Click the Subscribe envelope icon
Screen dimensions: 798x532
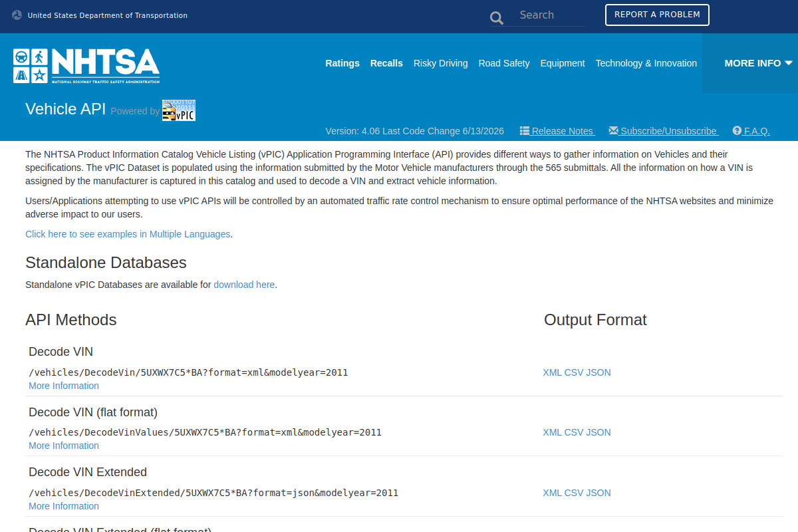tap(614, 130)
